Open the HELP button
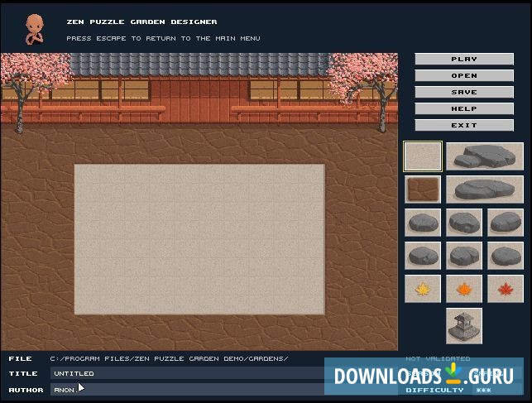This screenshot has height=403, width=532. tap(464, 109)
